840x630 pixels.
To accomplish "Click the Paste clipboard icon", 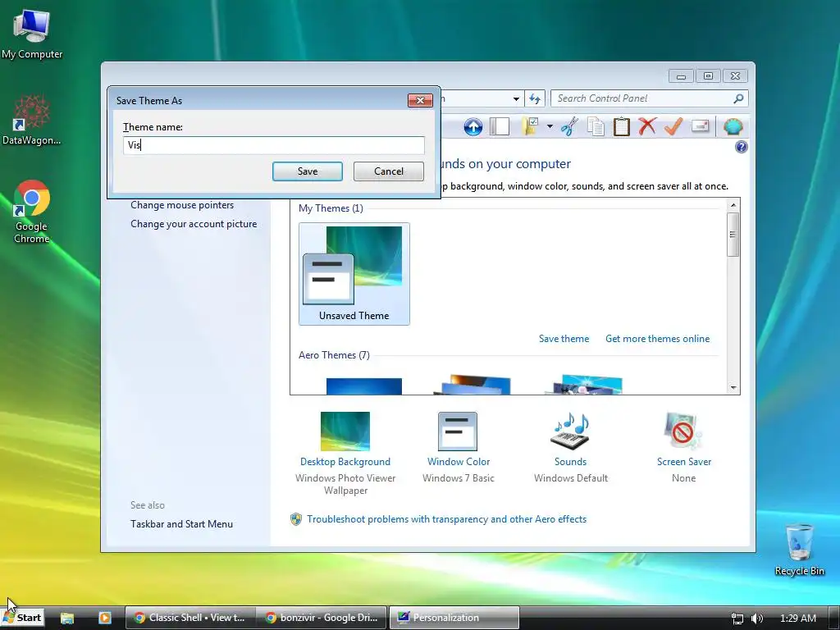I will (x=622, y=127).
